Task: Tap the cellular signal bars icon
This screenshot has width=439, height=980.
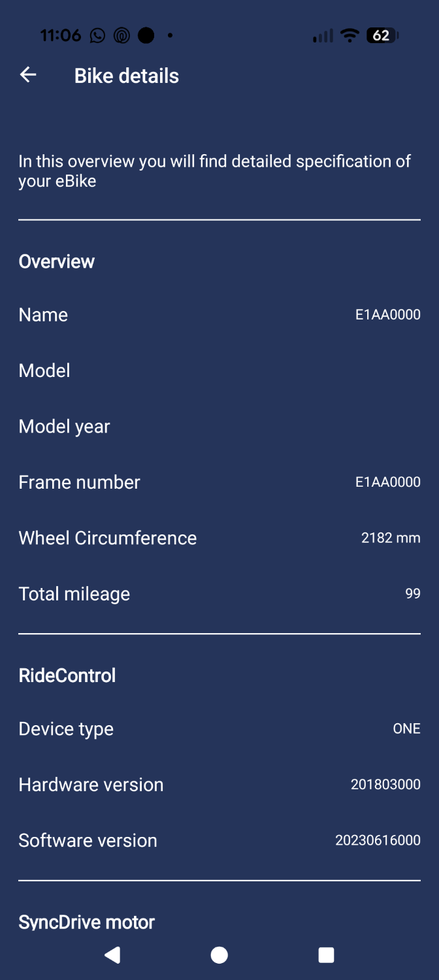Action: coord(323,35)
